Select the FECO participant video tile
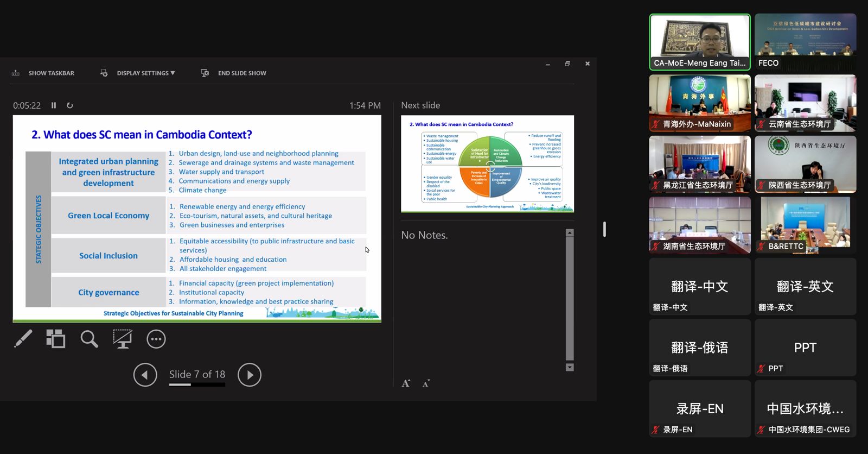 pos(805,42)
